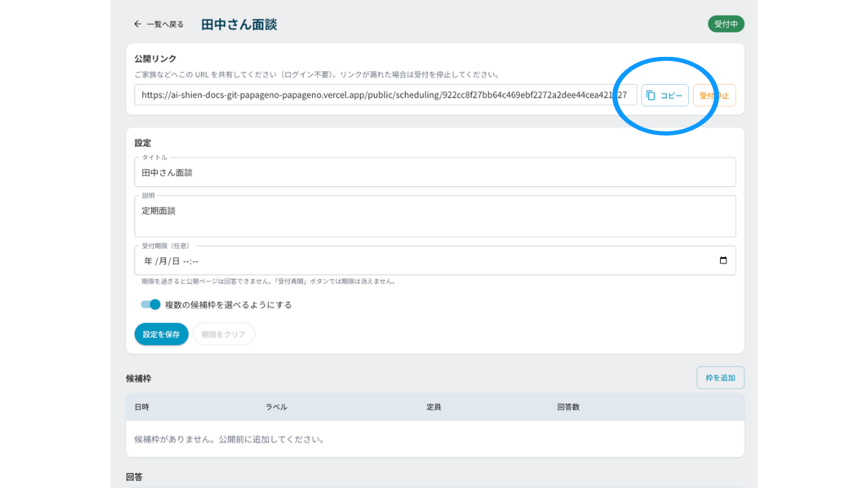The height and width of the screenshot is (488, 868).
Task: Toggle 複数の候補枠を選べるようにする switch
Action: click(151, 304)
